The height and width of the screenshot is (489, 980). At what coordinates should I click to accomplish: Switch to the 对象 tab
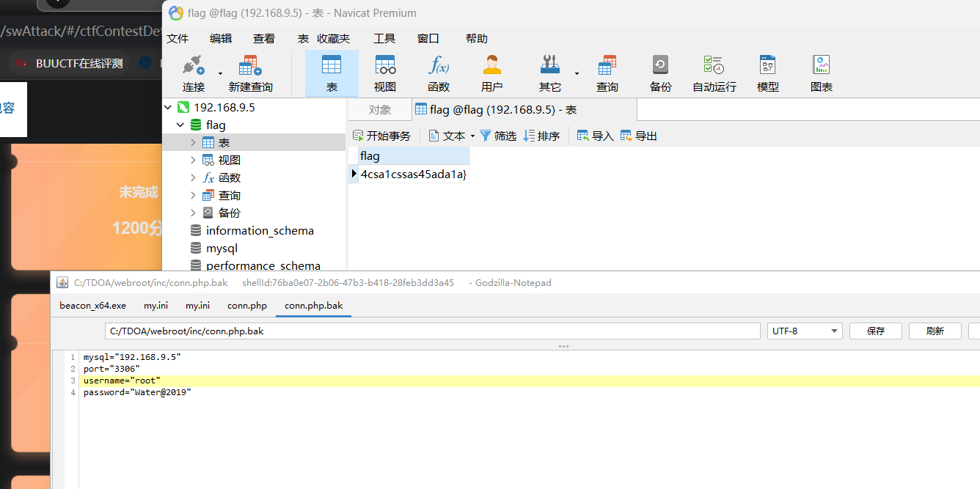379,110
